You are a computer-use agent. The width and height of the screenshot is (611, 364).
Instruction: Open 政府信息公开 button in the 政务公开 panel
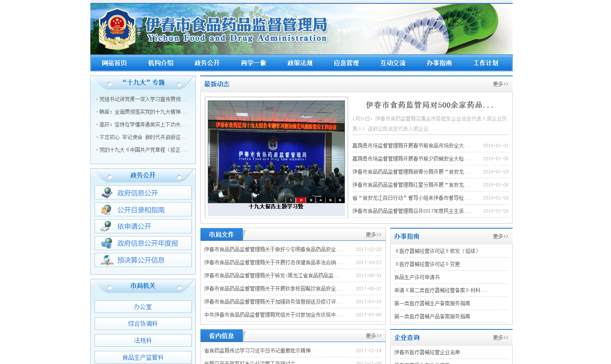click(x=143, y=193)
